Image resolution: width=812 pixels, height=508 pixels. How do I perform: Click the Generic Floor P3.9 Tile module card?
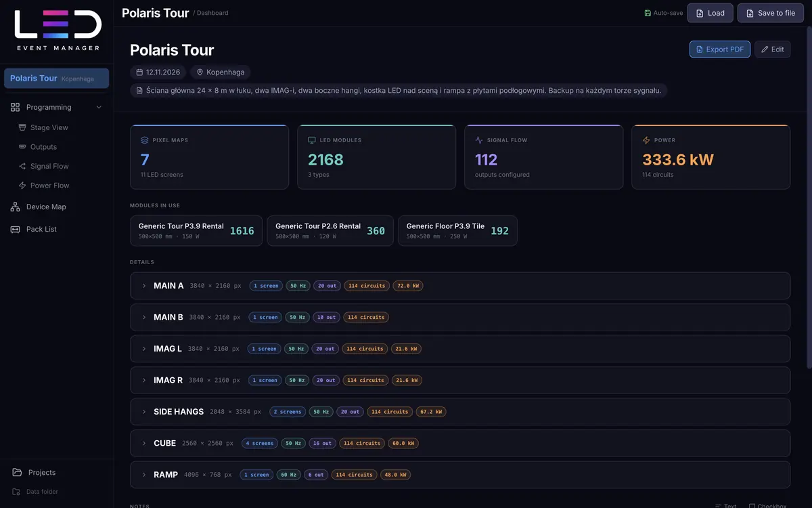point(457,231)
